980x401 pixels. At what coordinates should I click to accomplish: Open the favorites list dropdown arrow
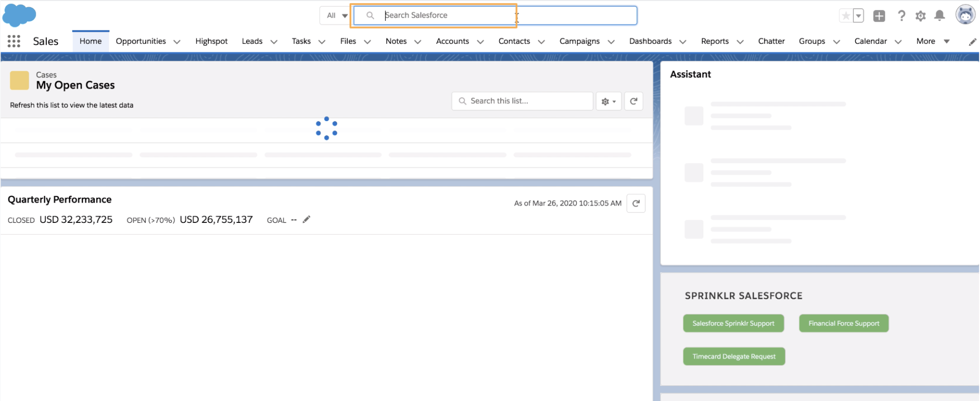(858, 16)
